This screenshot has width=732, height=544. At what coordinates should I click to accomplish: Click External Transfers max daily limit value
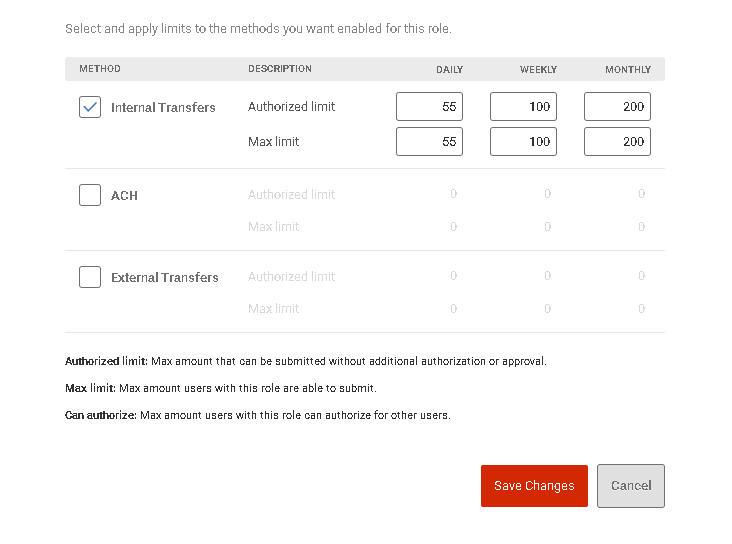[x=453, y=309]
